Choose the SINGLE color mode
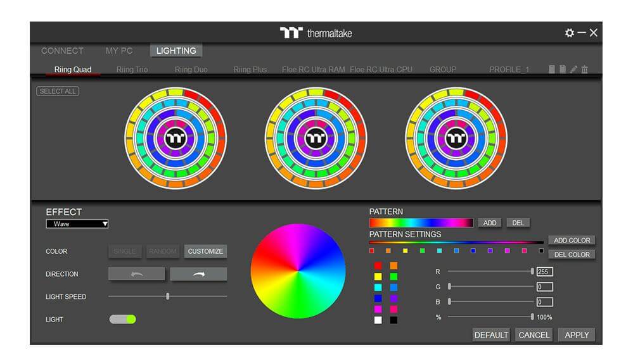 point(125,251)
